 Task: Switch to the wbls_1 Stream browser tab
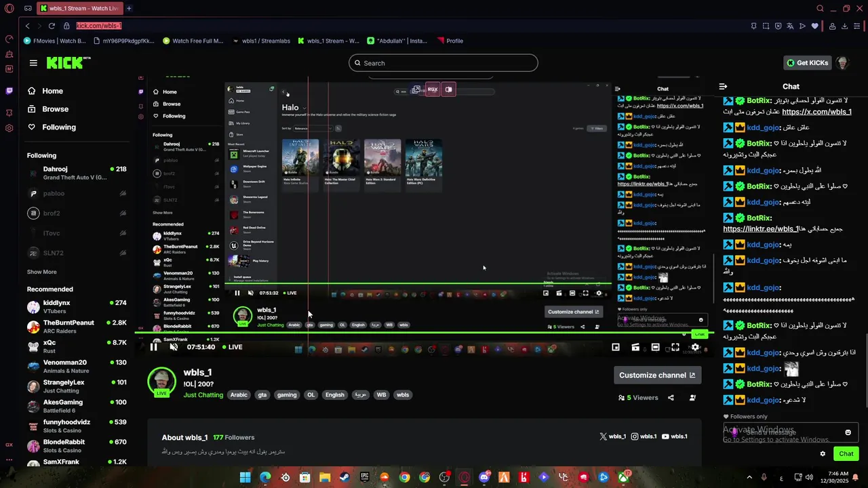(79, 8)
